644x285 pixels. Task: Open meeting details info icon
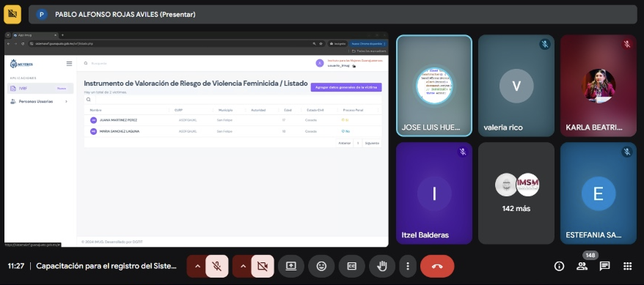559,266
